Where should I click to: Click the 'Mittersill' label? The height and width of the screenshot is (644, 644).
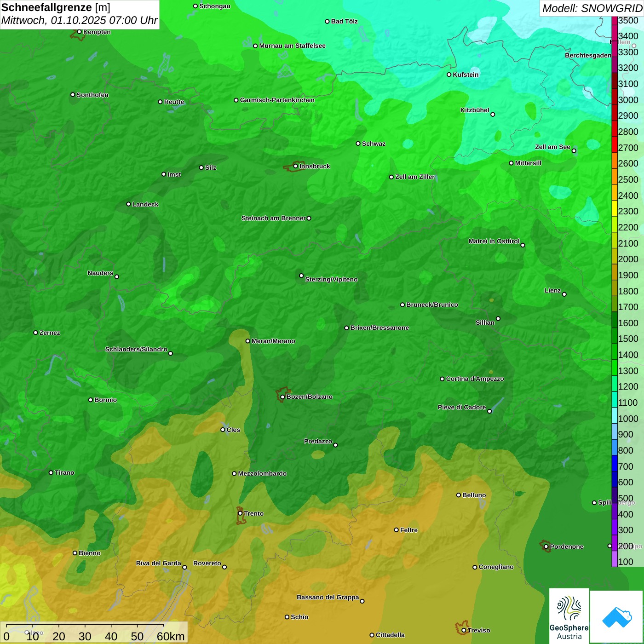point(528,163)
